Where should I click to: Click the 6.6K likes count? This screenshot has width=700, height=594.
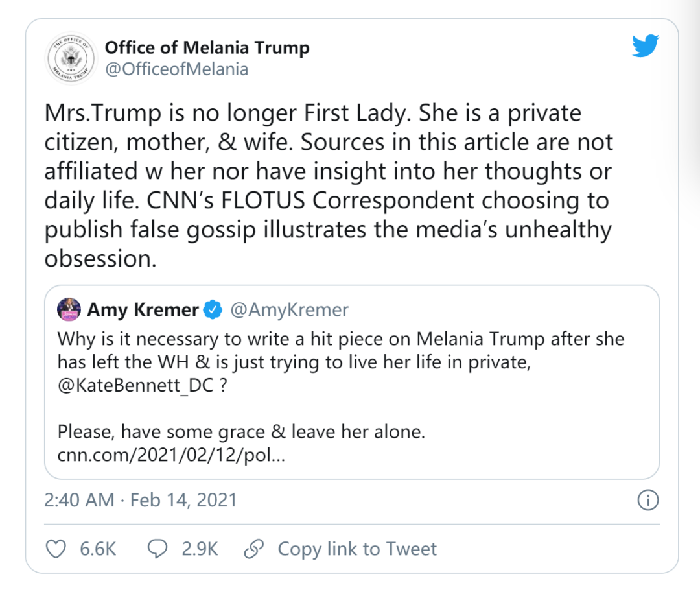click(98, 549)
